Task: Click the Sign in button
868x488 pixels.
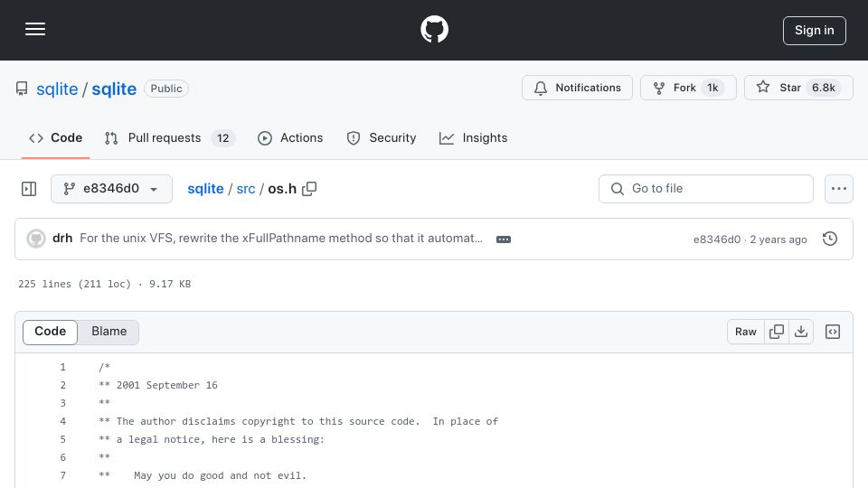Action: coord(815,31)
